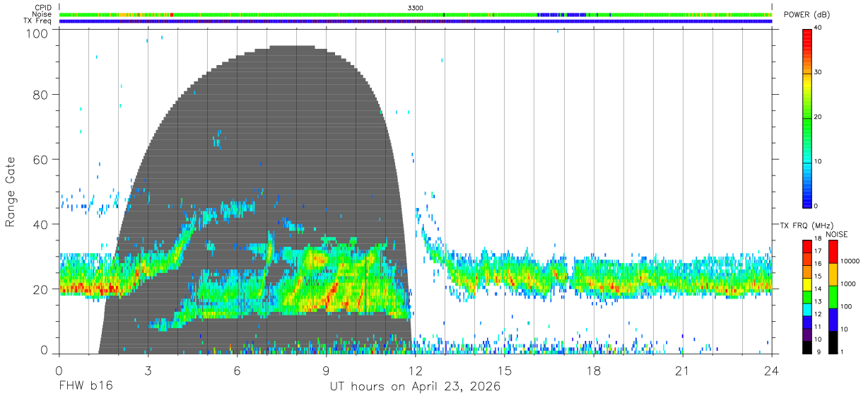Click the 30 tick on POWER scale
The image size is (868, 401).
(819, 73)
